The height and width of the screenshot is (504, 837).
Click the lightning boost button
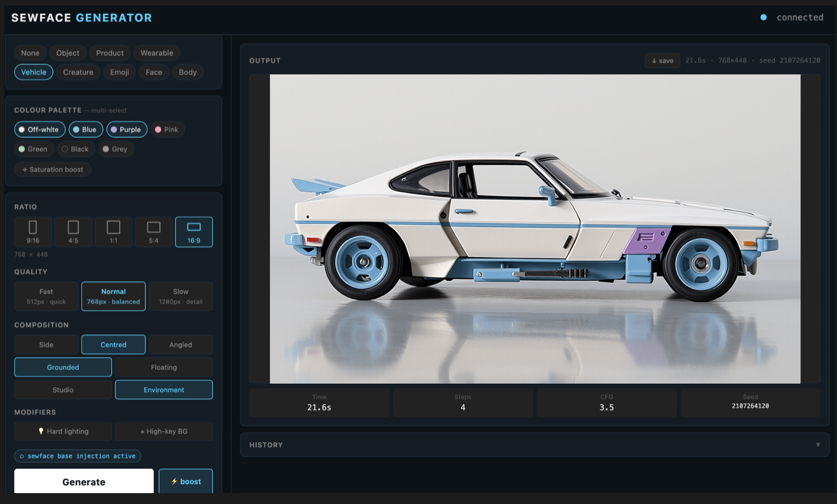point(186,482)
